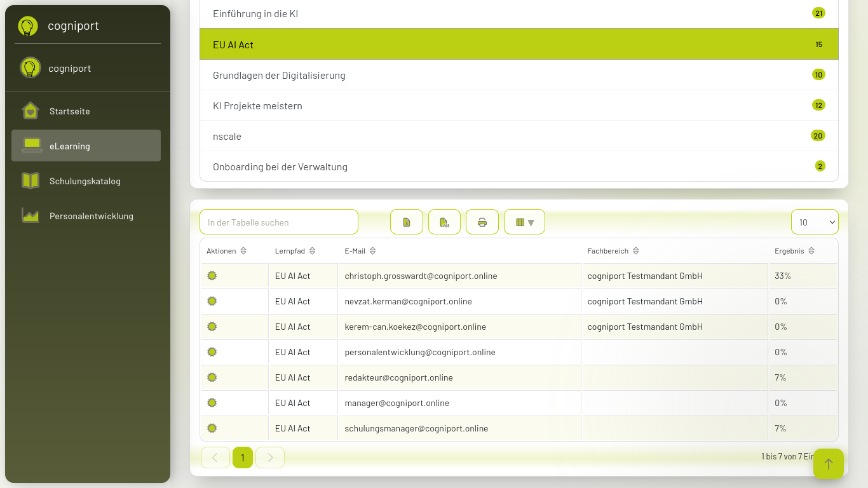The width and height of the screenshot is (868, 488).
Task: Select page 1 in pagination
Action: tap(243, 457)
